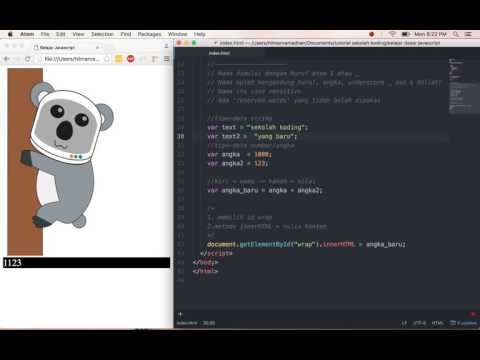Click the closing </script> tag
The height and width of the screenshot is (360, 480).
[x=216, y=253]
